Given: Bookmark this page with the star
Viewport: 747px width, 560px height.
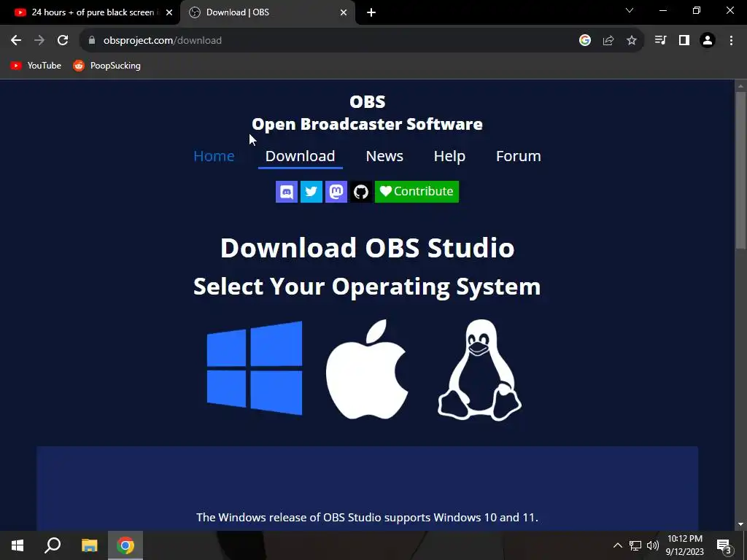Looking at the screenshot, I should coord(632,41).
